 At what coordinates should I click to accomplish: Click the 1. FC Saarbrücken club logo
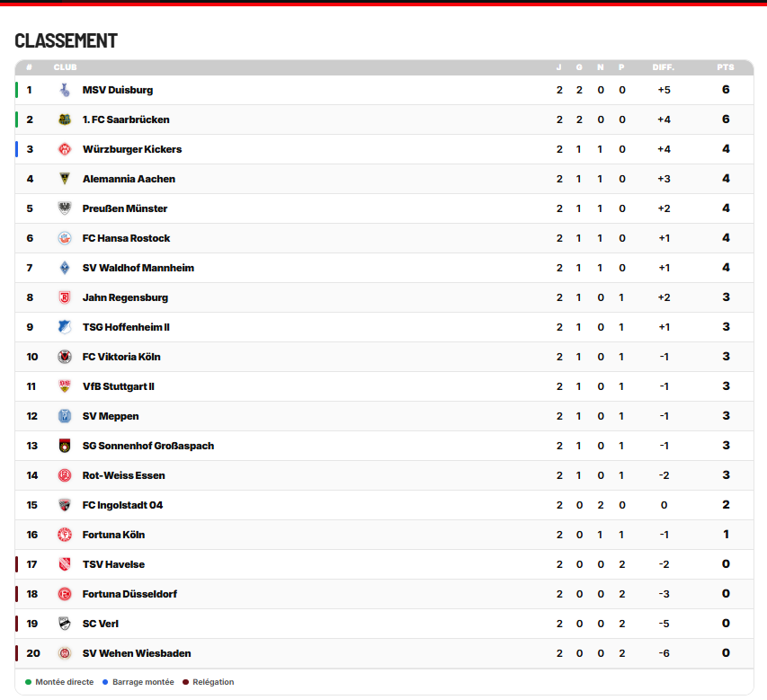(x=65, y=120)
